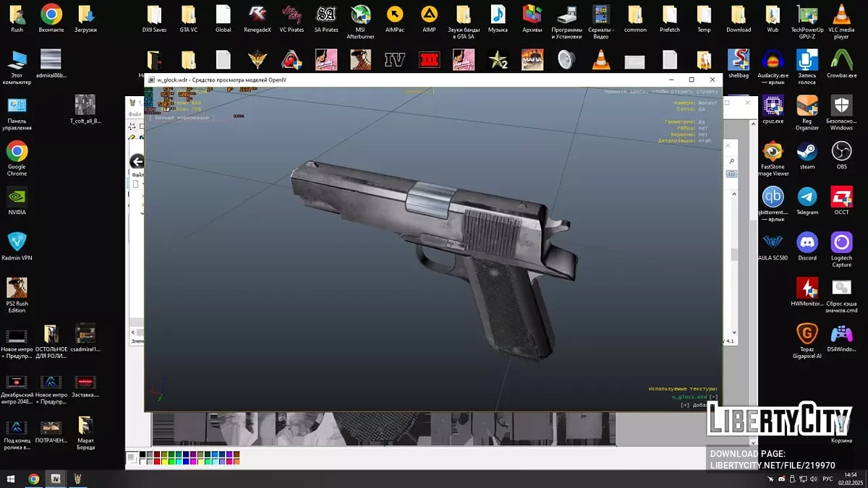Screen dimensions: 868x488
Task: Click the help hint text at top right
Action: (661, 92)
